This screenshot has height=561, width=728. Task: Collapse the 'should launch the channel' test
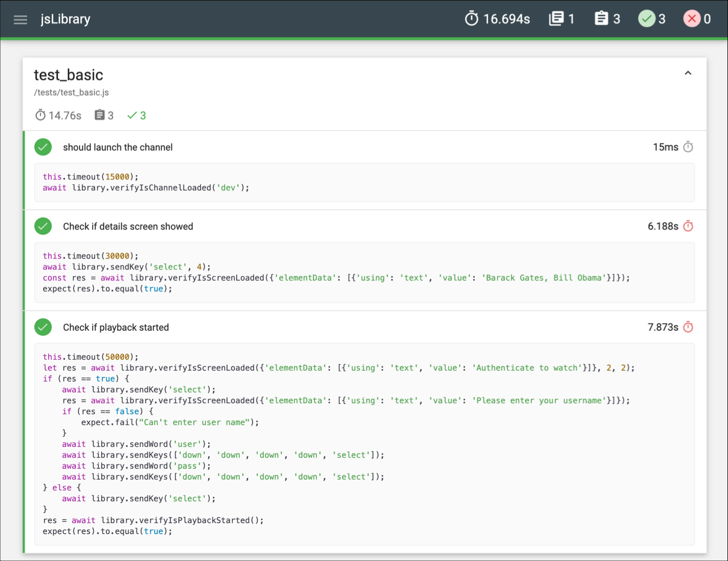[x=364, y=147]
